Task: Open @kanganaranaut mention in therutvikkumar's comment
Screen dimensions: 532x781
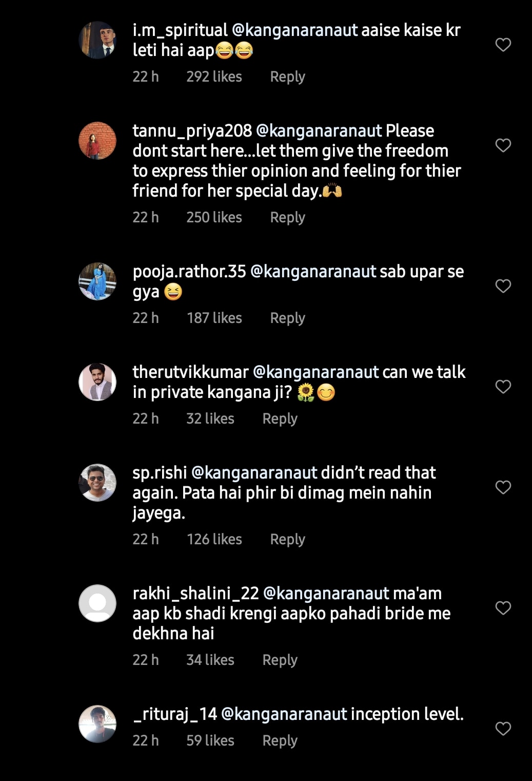Action: [316, 372]
